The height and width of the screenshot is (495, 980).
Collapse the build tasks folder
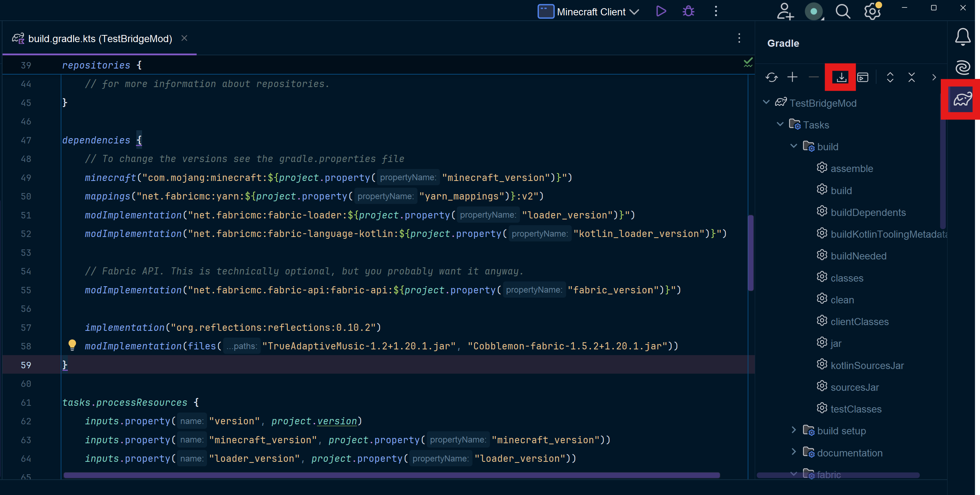(794, 146)
